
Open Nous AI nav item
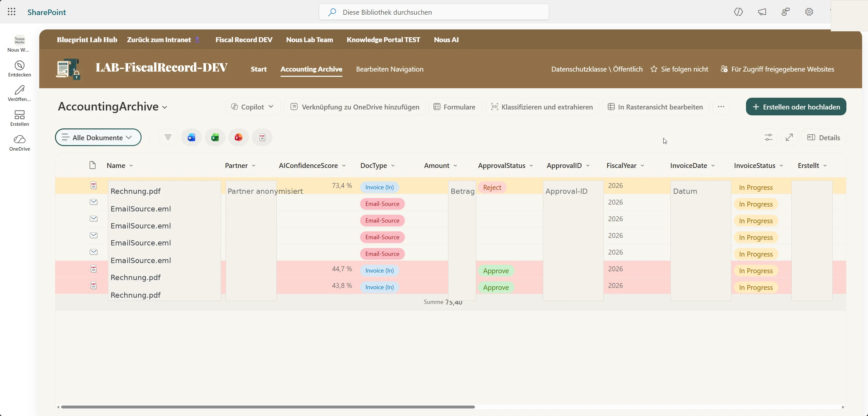coord(446,40)
